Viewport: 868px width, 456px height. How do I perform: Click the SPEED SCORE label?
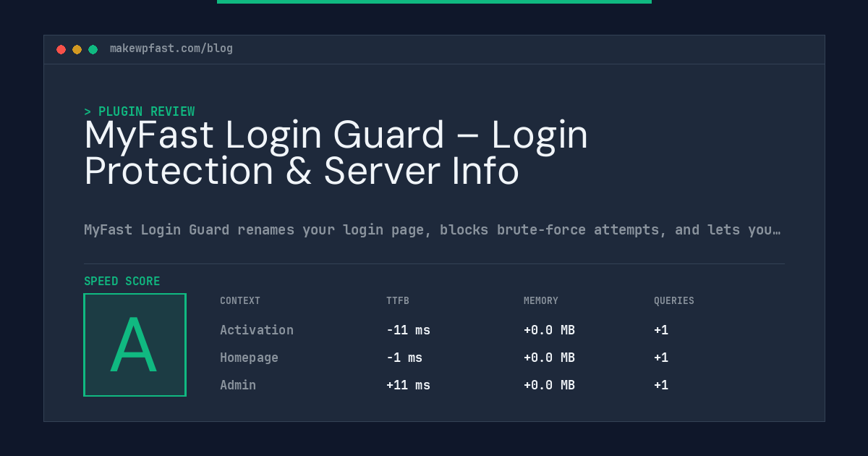[x=122, y=282]
